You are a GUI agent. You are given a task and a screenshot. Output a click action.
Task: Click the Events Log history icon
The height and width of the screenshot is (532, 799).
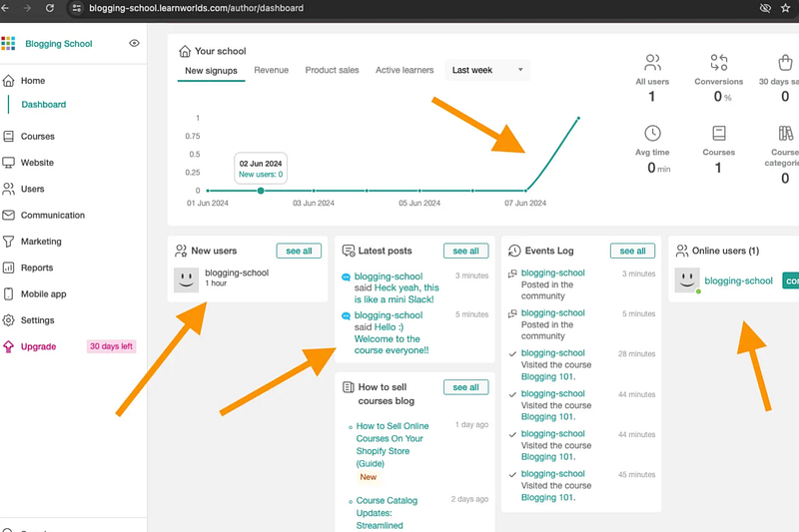(514, 251)
